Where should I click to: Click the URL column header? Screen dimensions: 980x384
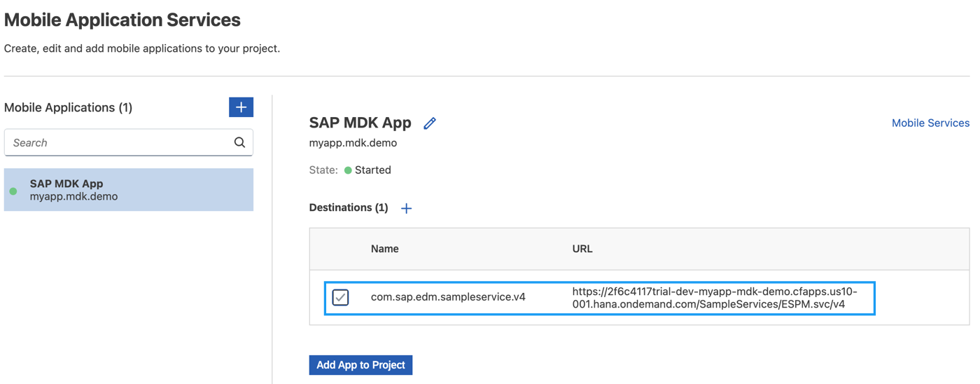(x=582, y=249)
